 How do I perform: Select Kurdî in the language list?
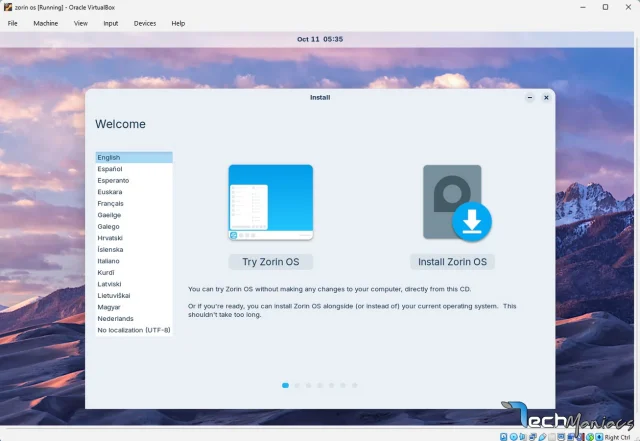134,272
